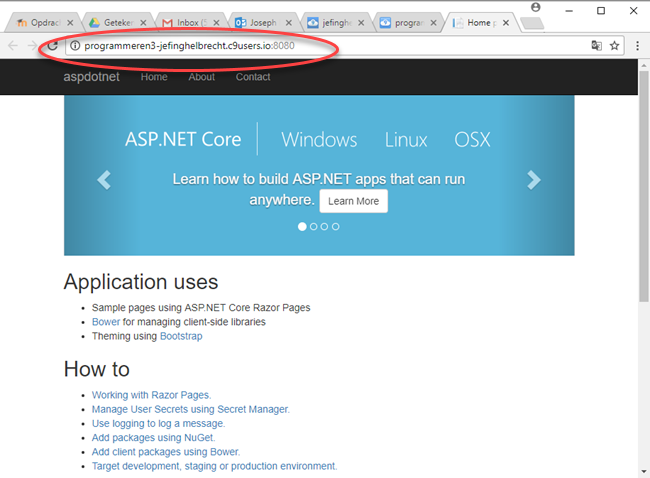Viewport: 650px width, 478px height.
Task: Bookmark this page with the star icon
Action: tap(614, 46)
